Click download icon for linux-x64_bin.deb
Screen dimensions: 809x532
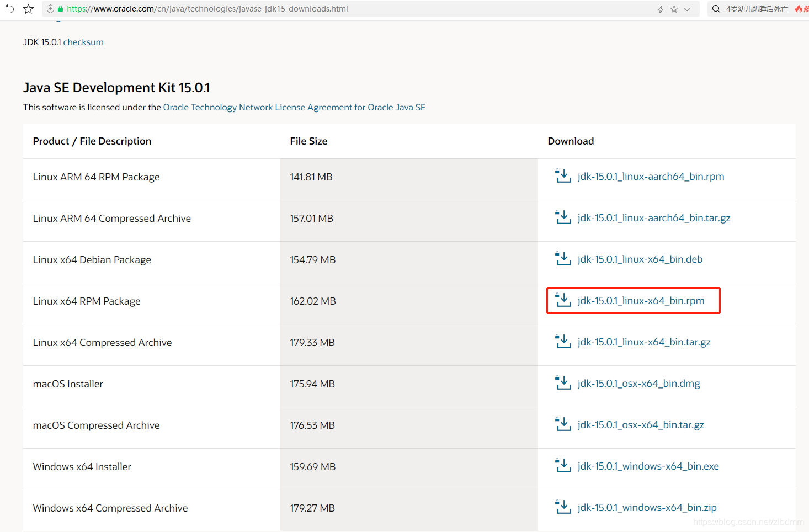pos(563,259)
